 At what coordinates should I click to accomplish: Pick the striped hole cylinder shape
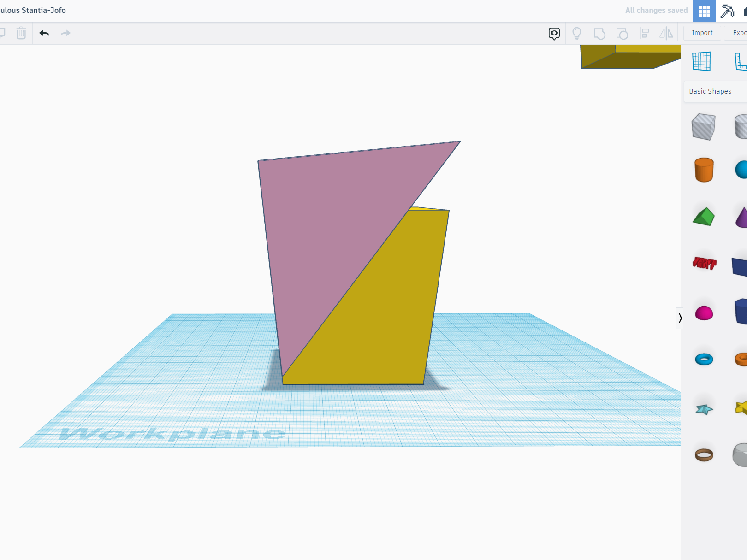click(741, 127)
